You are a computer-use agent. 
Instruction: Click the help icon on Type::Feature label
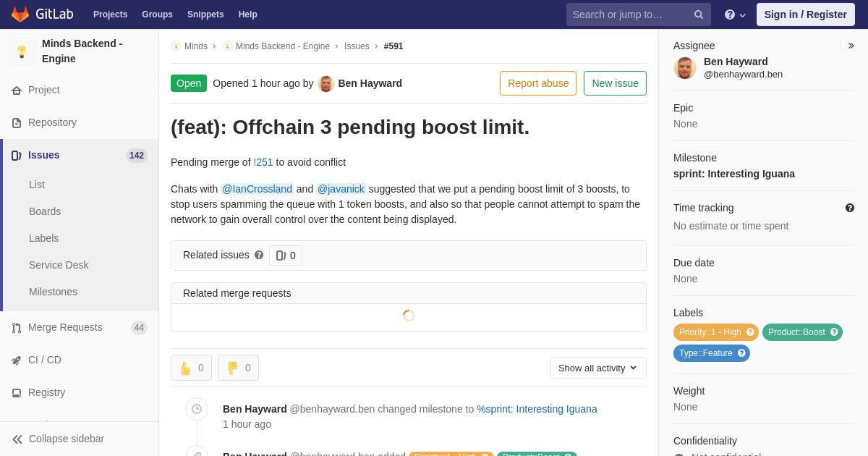click(741, 353)
